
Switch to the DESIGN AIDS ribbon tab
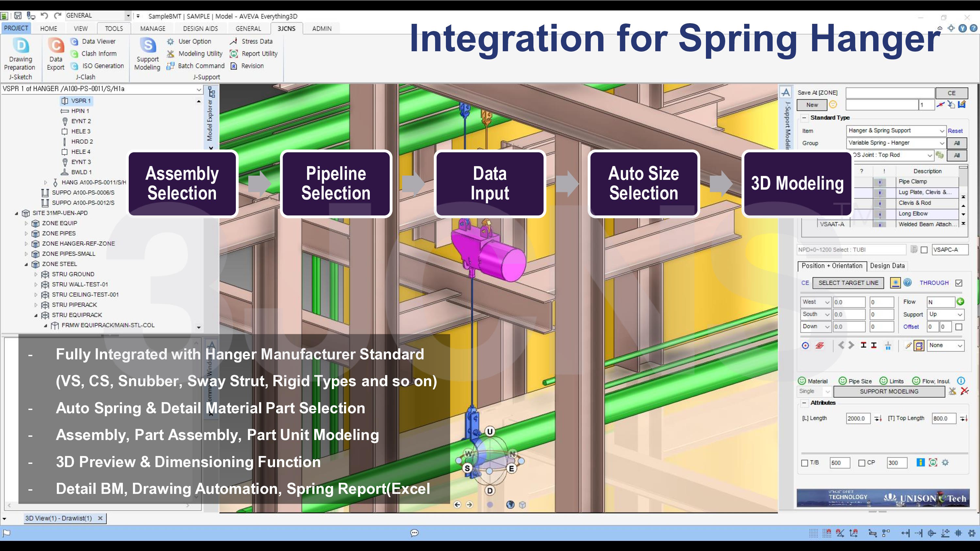pyautogui.click(x=200, y=28)
